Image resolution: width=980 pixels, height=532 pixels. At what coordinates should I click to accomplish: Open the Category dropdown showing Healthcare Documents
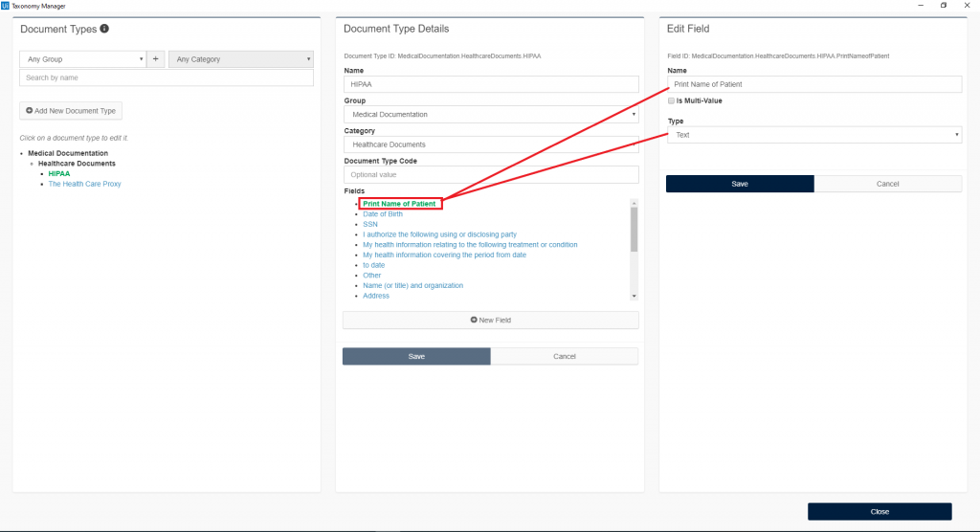(x=491, y=144)
